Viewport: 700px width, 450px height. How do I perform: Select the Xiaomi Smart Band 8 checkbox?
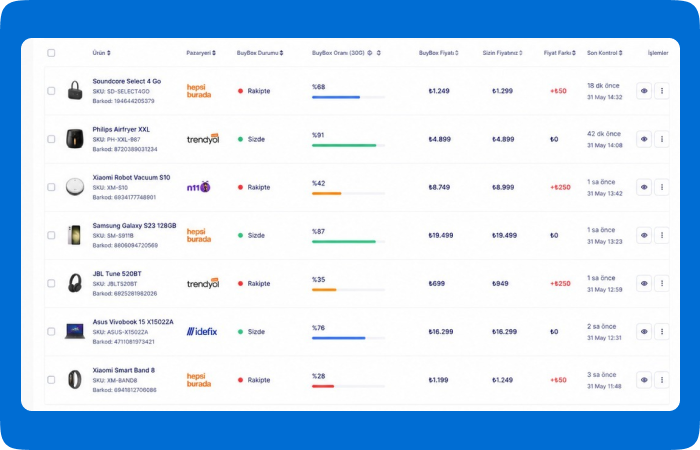pyautogui.click(x=51, y=380)
